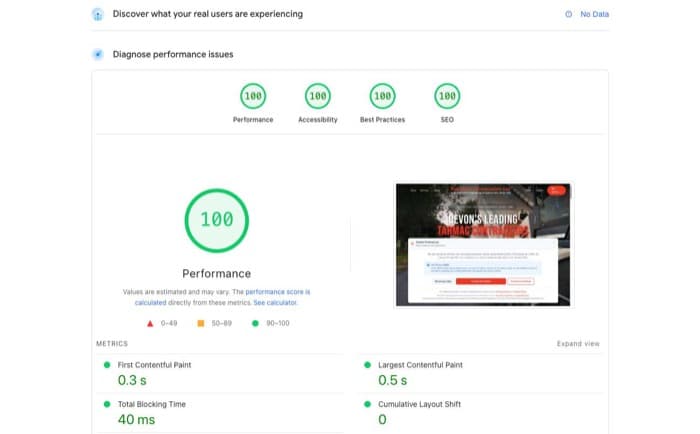The width and height of the screenshot is (700, 434).
Task: Click the green dot beside Total Blocking Time
Action: 107,404
